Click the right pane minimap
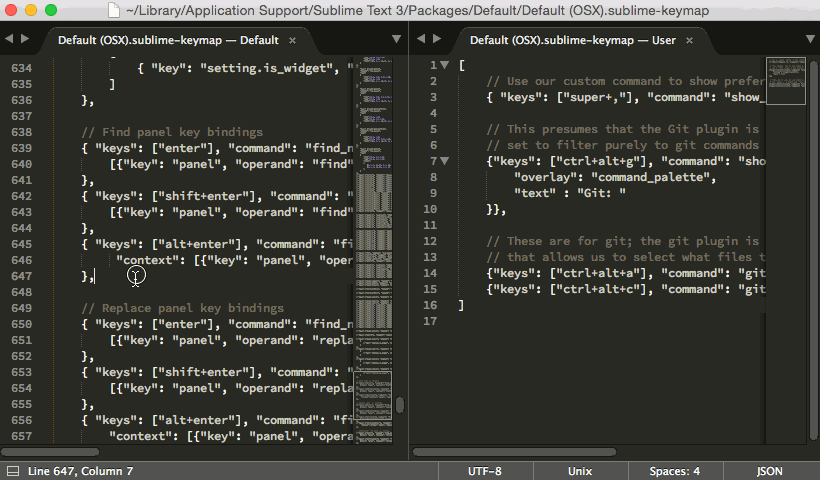Screen dimensions: 820x480 click(785, 81)
